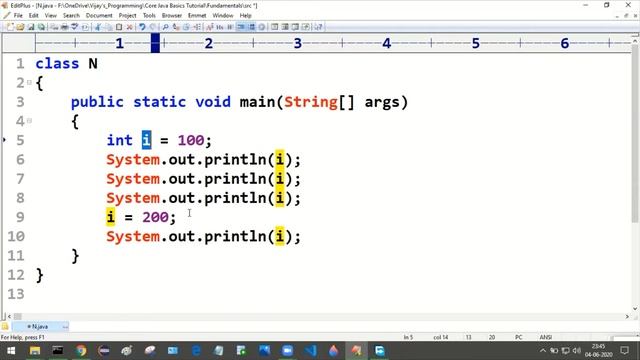Click the vertical scrollbar thumb
The height and width of the screenshot is (360, 640).
[635, 135]
